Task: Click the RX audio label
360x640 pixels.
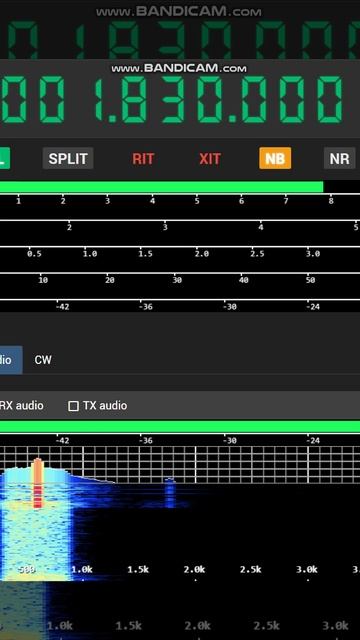Action: [x=21, y=406]
